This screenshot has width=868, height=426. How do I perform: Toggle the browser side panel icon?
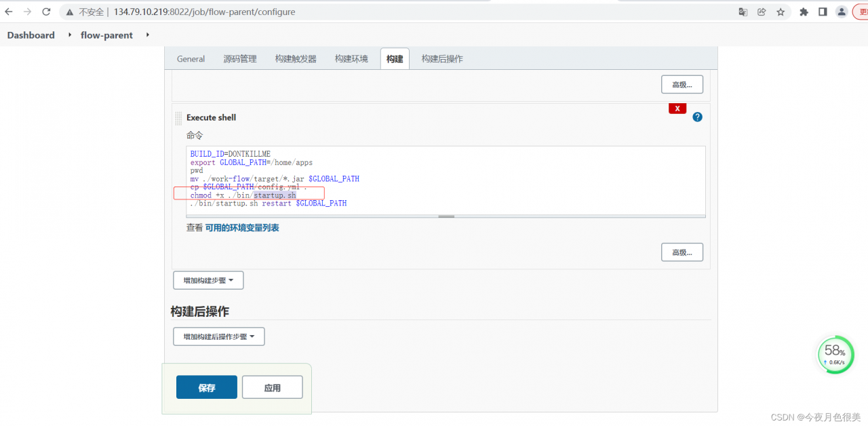tap(823, 12)
